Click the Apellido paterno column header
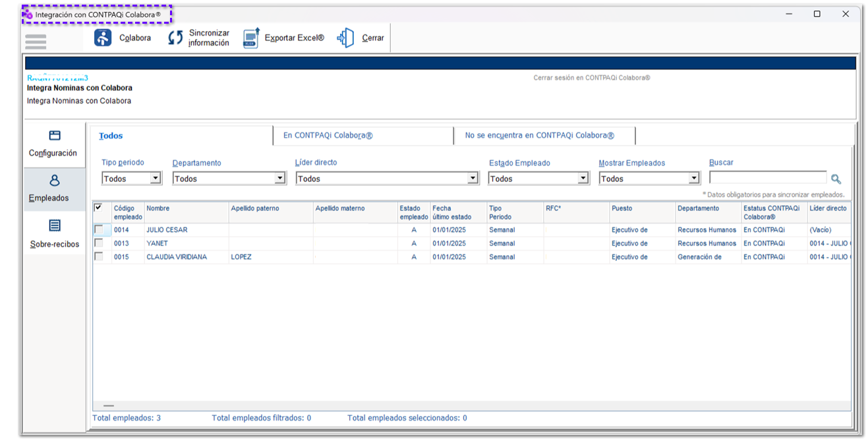The height and width of the screenshot is (441, 868). [271, 212]
